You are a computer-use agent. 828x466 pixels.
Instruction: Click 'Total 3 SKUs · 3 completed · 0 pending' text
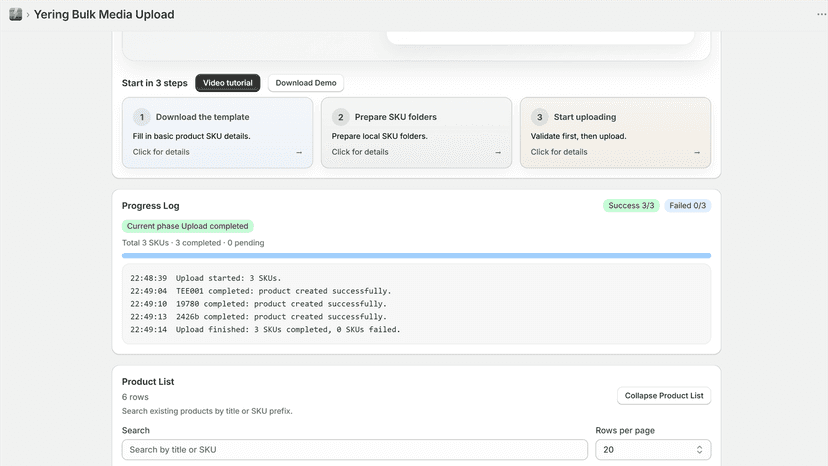point(193,243)
